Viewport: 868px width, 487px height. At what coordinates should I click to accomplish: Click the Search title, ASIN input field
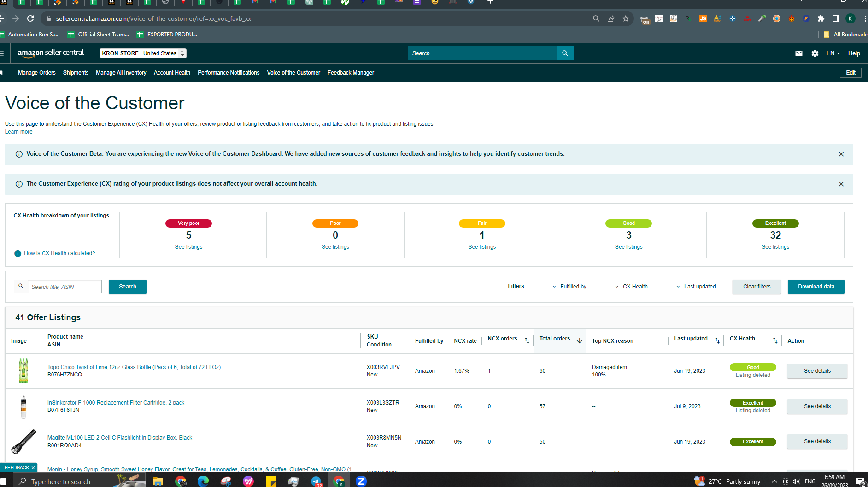pyautogui.click(x=65, y=287)
